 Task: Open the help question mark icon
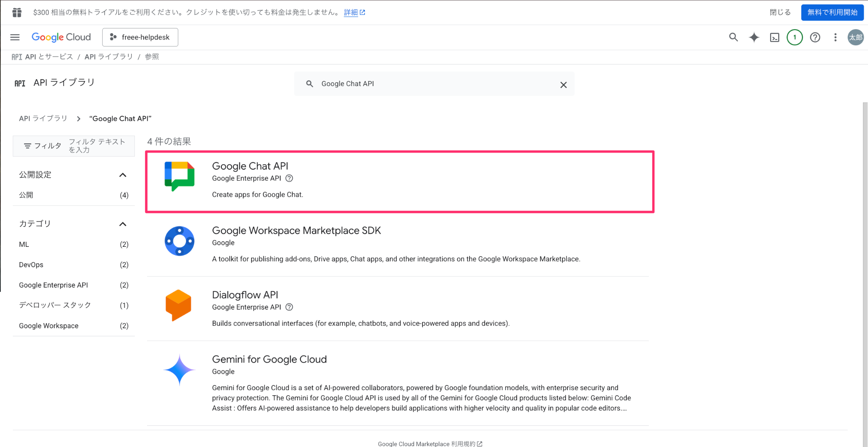(815, 37)
